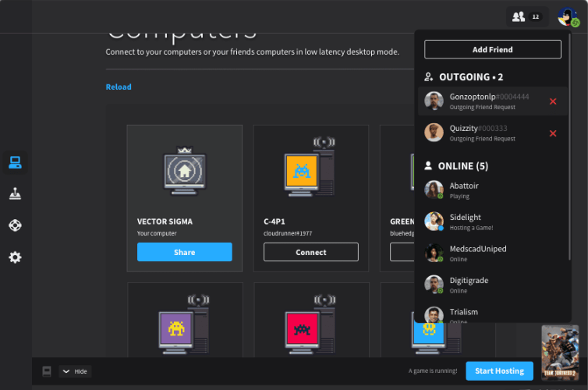Share the VECTOR SIGMA computer
The width and height of the screenshot is (588, 390).
pos(184,252)
